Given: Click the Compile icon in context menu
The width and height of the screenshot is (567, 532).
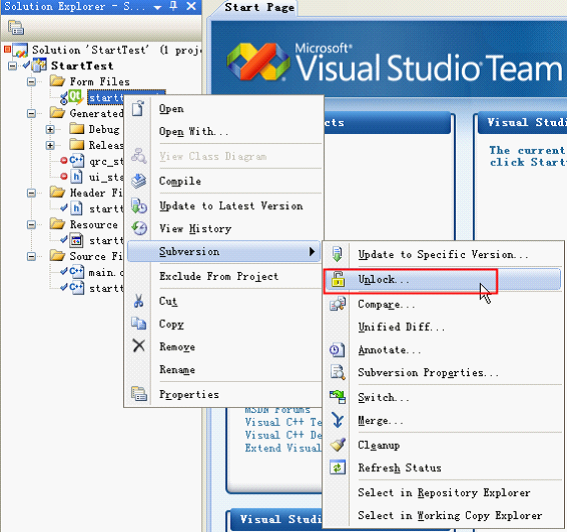Looking at the screenshot, I should pyautogui.click(x=138, y=181).
